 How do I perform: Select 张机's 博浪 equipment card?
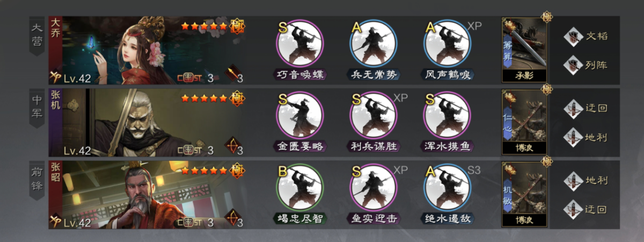pos(524,123)
